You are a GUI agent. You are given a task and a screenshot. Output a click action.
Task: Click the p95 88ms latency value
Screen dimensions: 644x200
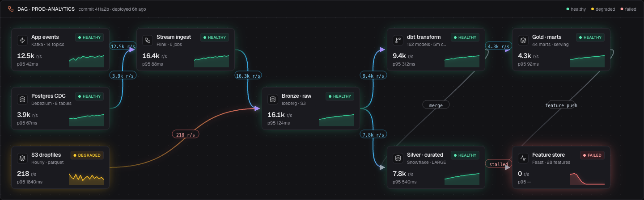[153, 64]
